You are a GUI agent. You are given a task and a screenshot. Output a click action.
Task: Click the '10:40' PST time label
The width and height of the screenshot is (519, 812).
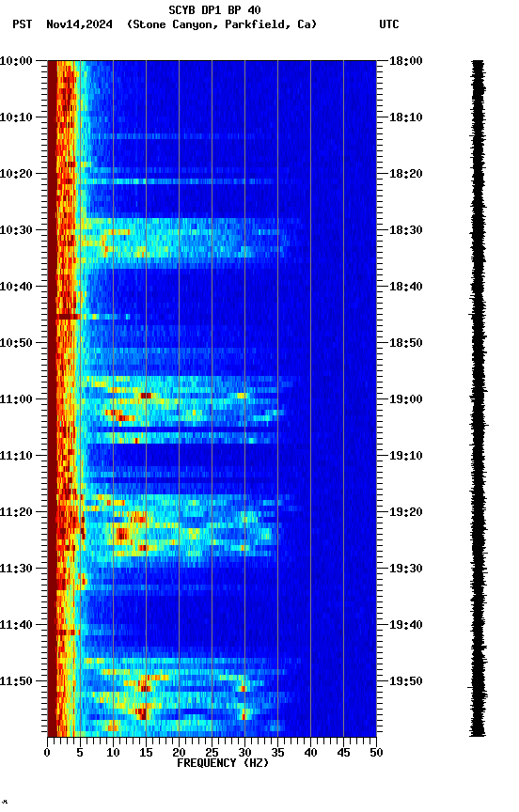[x=16, y=287]
